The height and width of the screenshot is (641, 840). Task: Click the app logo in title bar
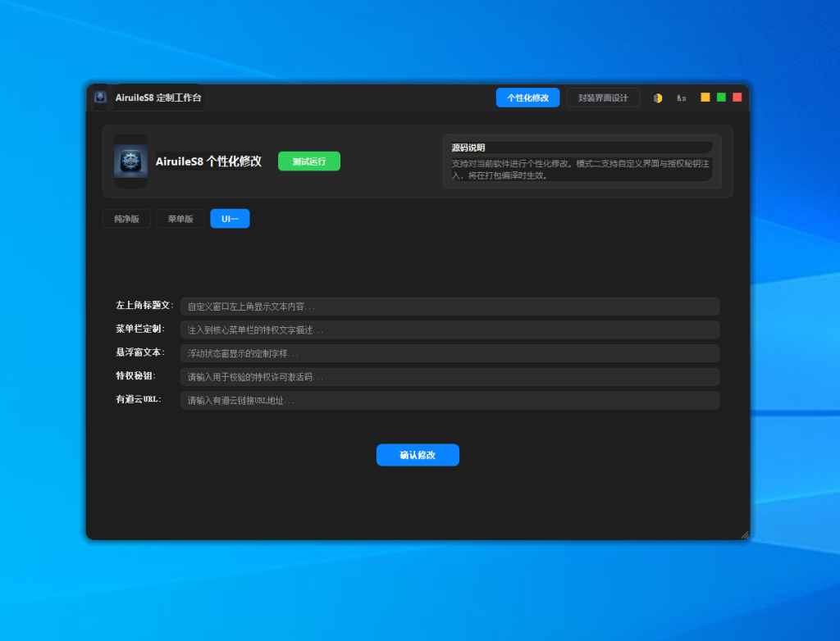click(100, 97)
